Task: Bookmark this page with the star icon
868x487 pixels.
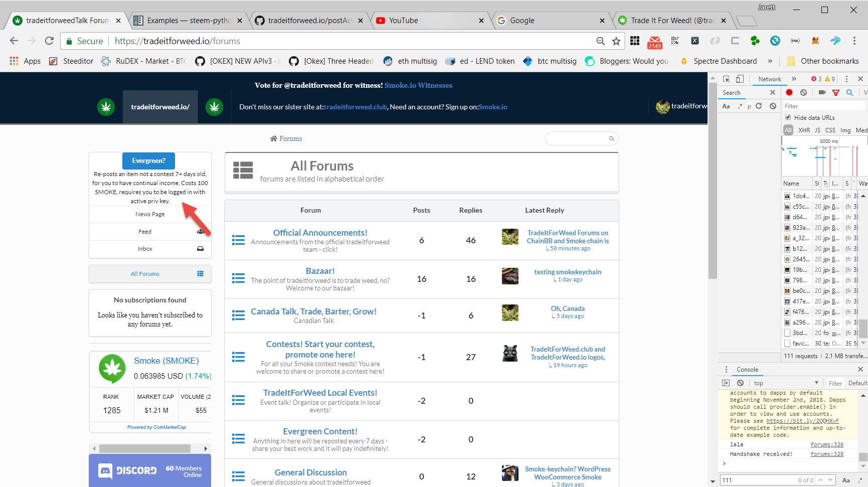Action: tap(616, 41)
